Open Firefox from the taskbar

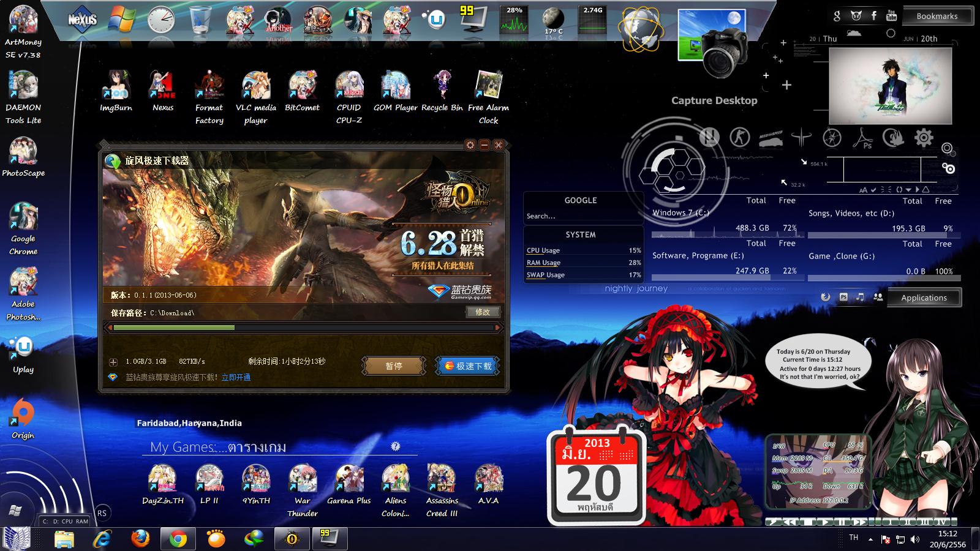point(140,539)
